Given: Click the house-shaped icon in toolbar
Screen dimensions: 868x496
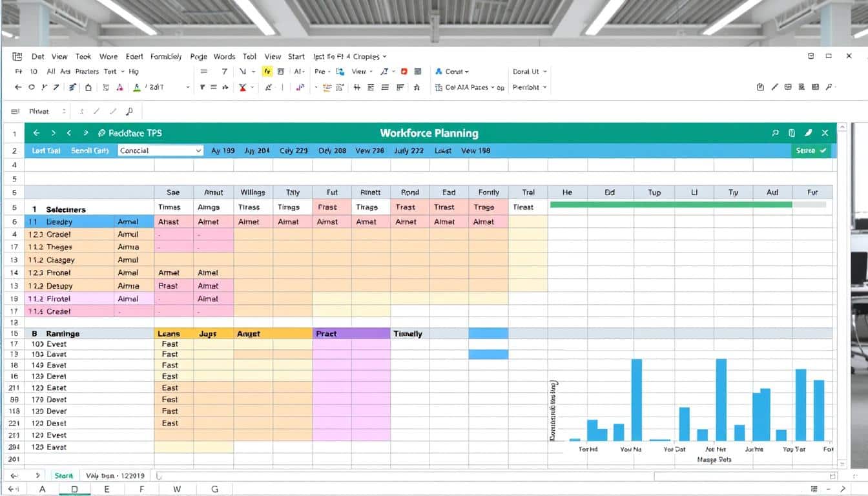Looking at the screenshot, I should tap(88, 87).
